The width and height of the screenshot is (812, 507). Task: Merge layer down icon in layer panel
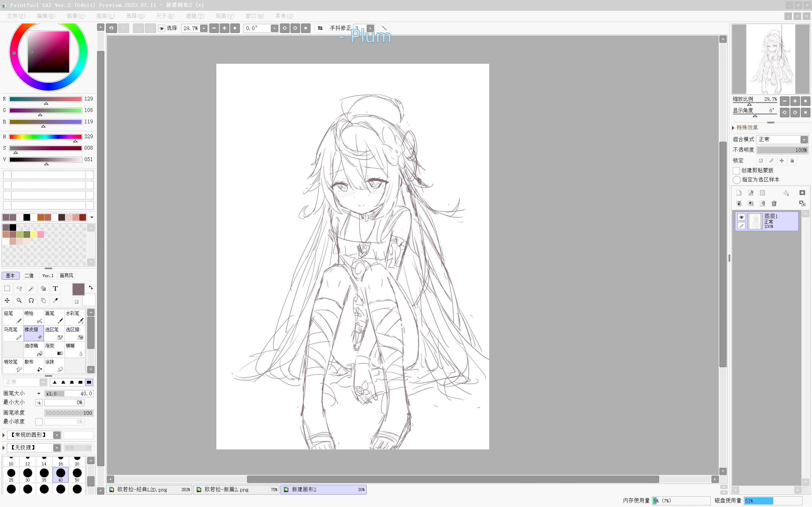[739, 204]
